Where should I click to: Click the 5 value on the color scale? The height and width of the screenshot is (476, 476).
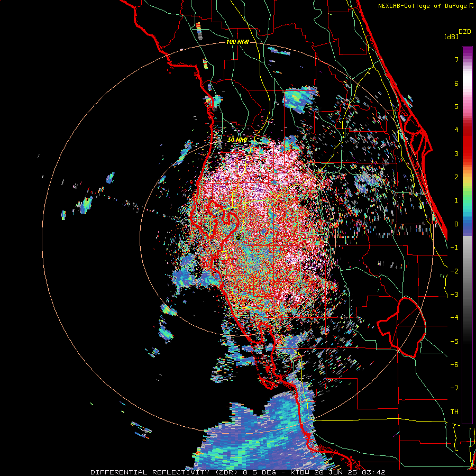456,106
